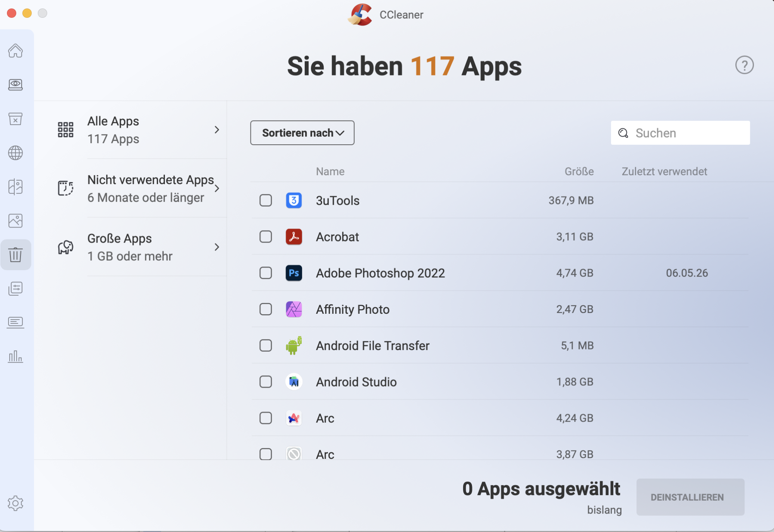
Task: Select the junk box sidebar icon
Action: pyautogui.click(x=15, y=119)
